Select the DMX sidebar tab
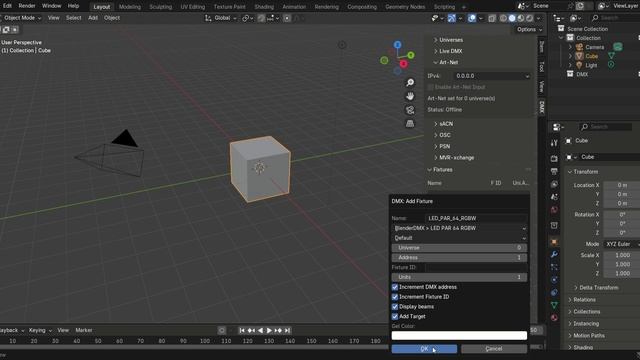The width and height of the screenshot is (640, 360). [542, 107]
